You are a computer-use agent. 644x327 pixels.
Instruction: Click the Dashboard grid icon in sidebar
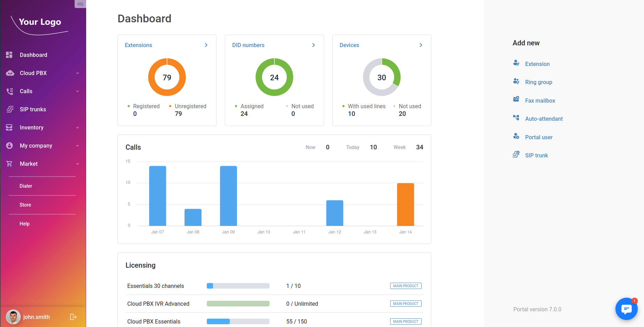click(x=9, y=55)
